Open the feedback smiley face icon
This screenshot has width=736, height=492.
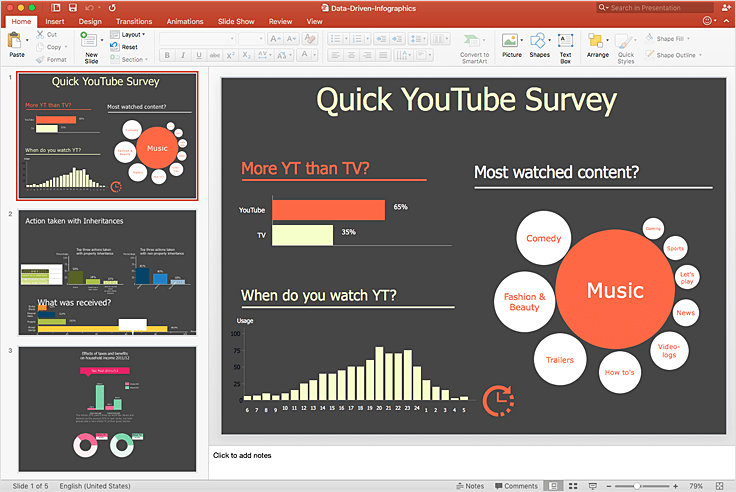click(707, 21)
